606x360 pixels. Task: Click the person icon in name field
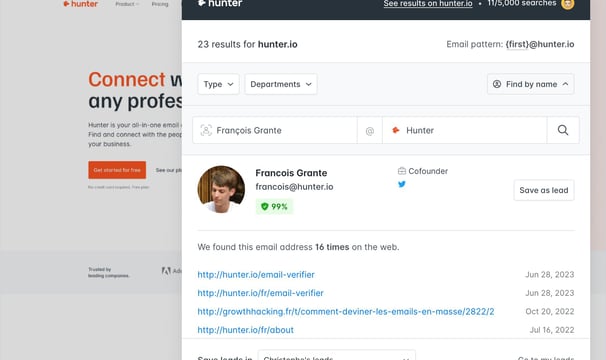(206, 130)
